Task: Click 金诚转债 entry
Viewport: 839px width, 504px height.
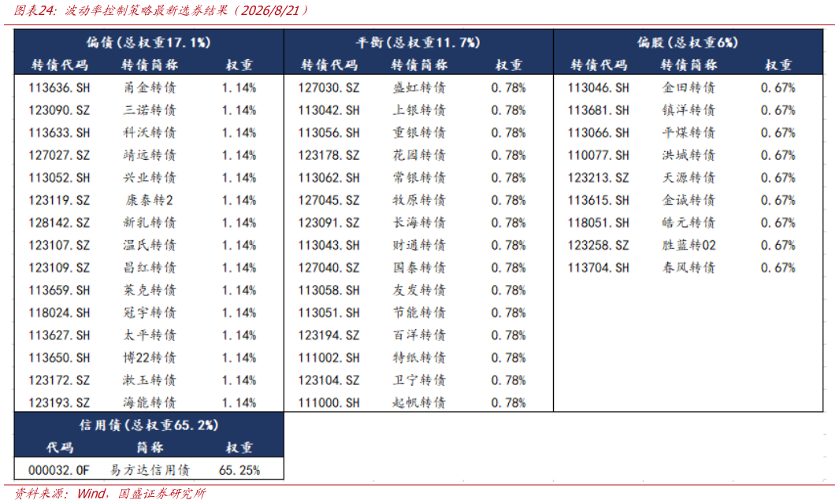Action: pos(689,200)
